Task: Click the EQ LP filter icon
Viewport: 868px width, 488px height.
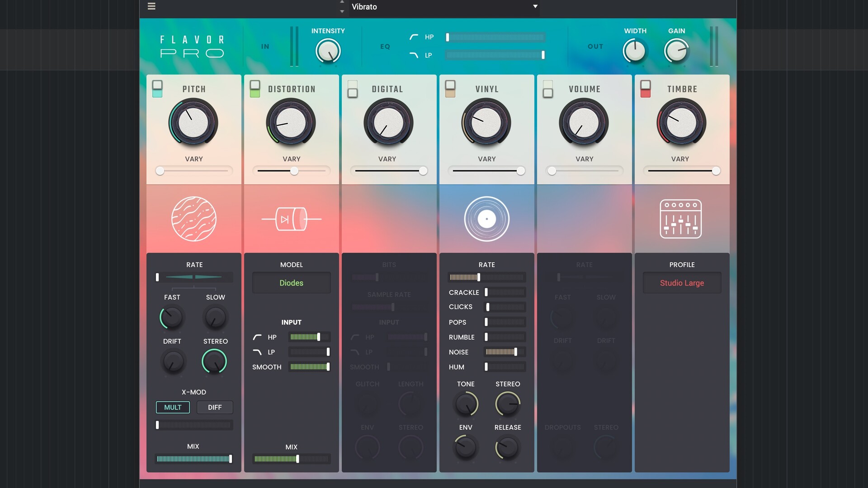Action: point(414,55)
